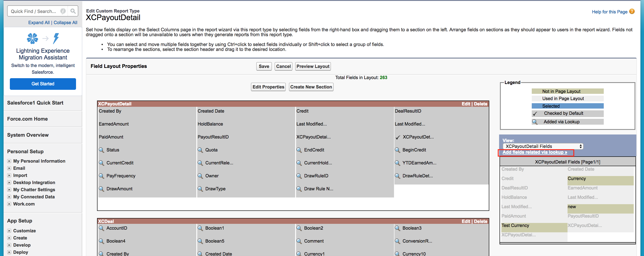Expand My Chatter Settings item

point(9,190)
